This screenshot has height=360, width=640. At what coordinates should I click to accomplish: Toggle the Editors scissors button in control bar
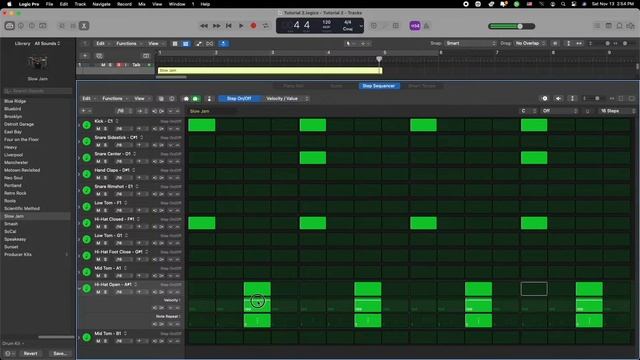pyautogui.click(x=84, y=26)
